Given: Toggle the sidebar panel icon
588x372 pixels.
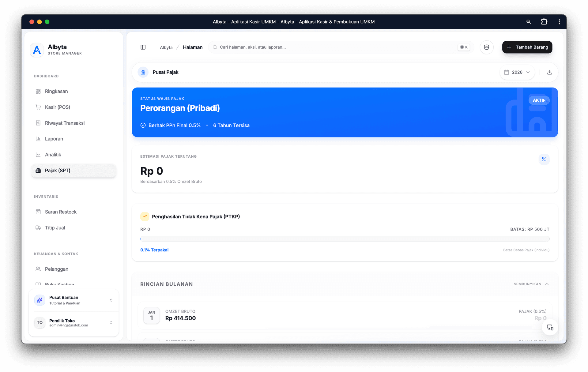Looking at the screenshot, I should (x=143, y=47).
